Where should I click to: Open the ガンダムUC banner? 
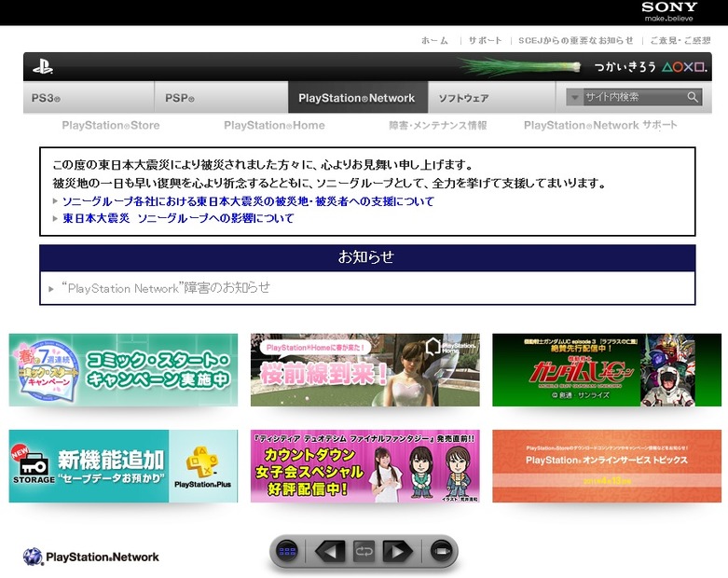point(607,369)
